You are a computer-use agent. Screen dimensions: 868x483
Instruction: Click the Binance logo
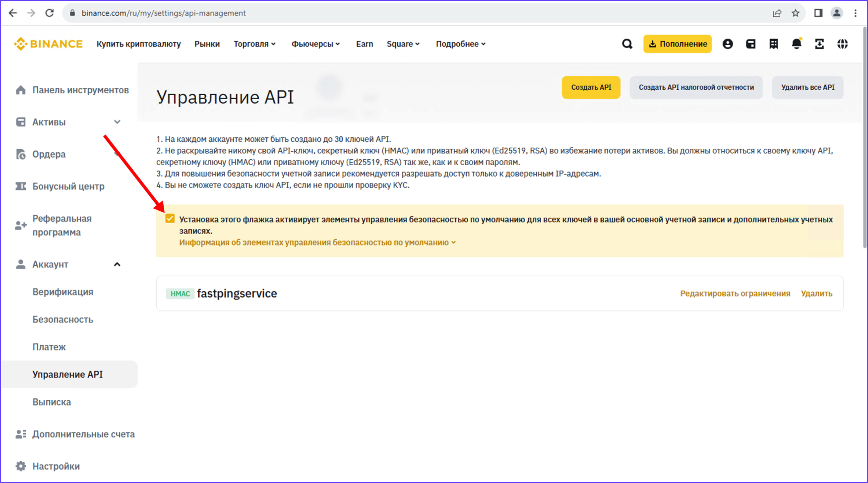point(49,44)
